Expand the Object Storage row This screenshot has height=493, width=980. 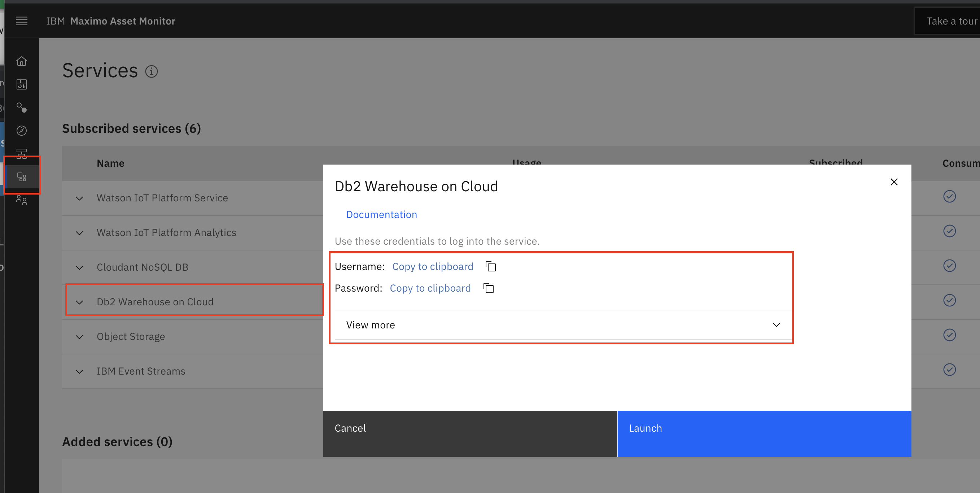pos(79,337)
